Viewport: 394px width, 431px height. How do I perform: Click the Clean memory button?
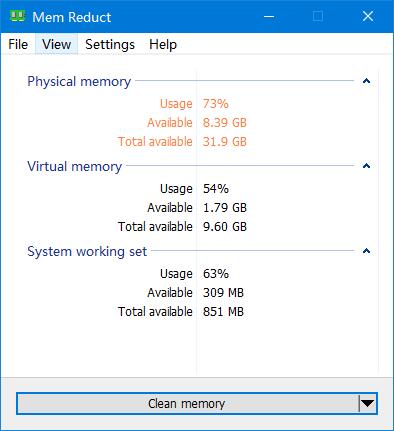pyautogui.click(x=187, y=404)
